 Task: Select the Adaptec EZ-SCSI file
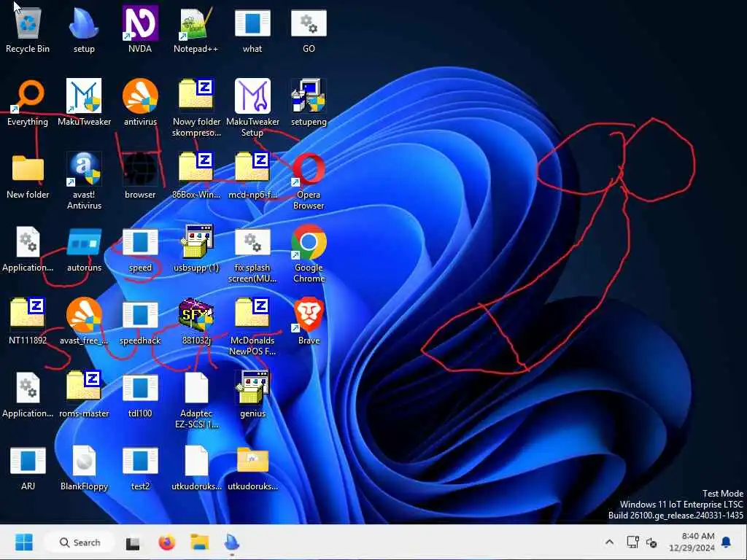click(196, 400)
